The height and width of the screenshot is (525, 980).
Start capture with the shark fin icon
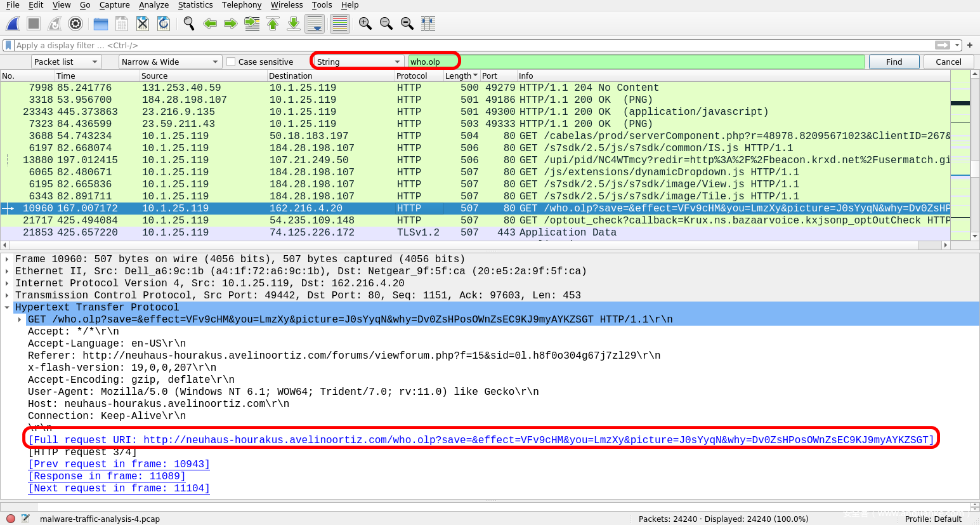pos(13,24)
